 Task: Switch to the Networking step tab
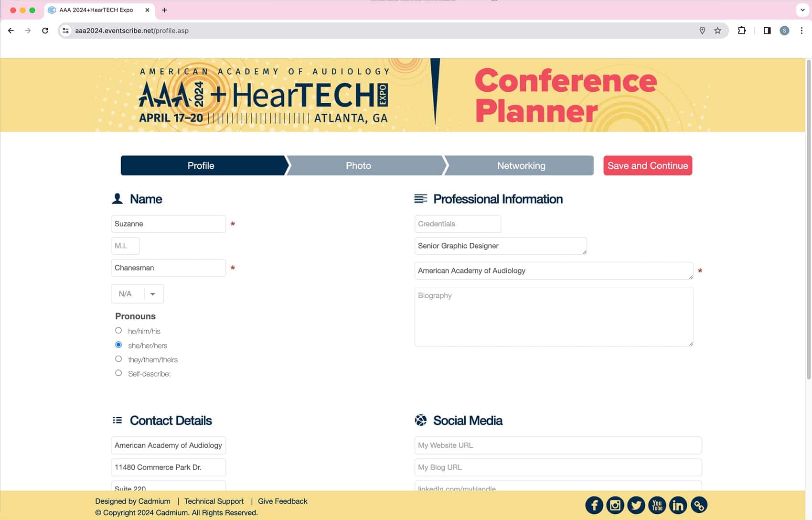tap(521, 165)
